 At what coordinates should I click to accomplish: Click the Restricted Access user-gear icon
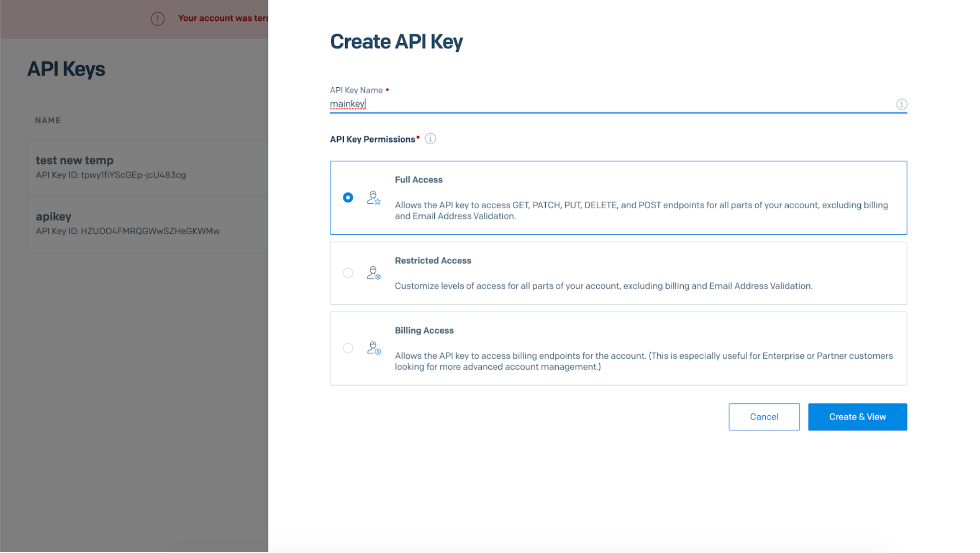click(x=374, y=273)
